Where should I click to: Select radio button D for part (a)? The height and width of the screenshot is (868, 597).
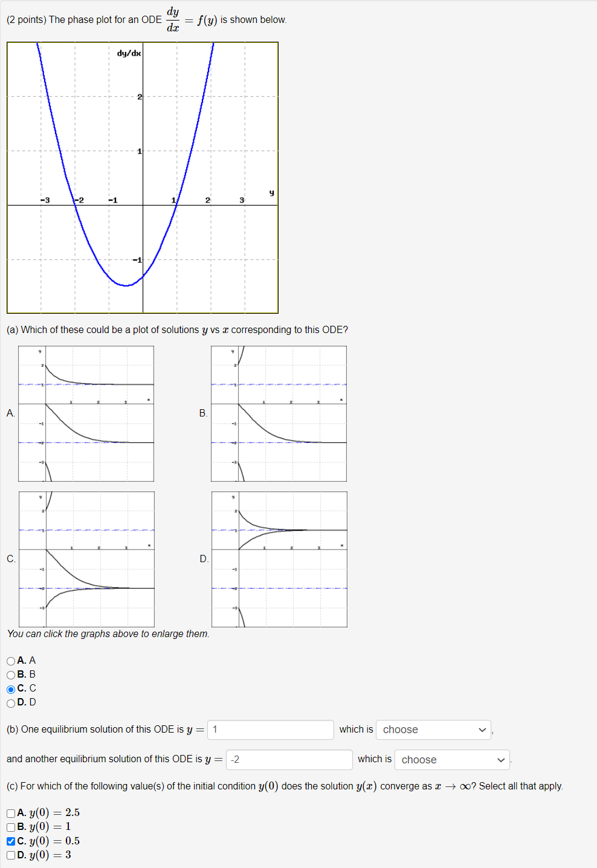click(11, 702)
